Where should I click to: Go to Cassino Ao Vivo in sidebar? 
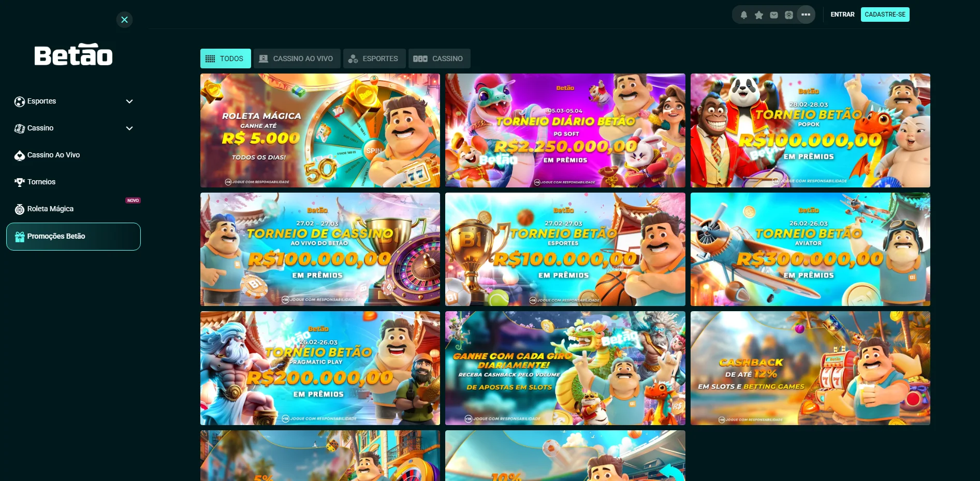74,155
